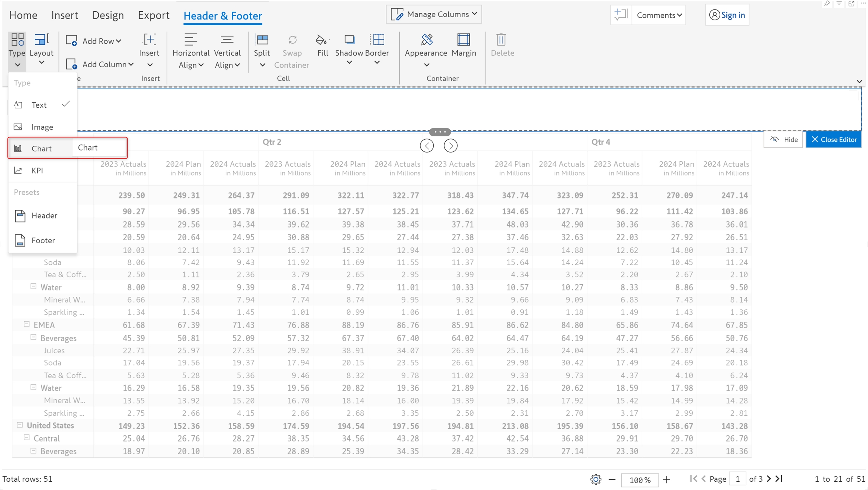This screenshot has height=490, width=868.
Task: Click the add comment icon
Action: point(620,15)
